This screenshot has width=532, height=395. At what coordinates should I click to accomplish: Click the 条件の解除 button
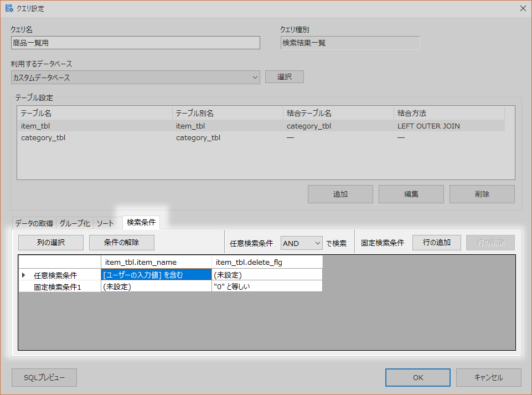[121, 243]
